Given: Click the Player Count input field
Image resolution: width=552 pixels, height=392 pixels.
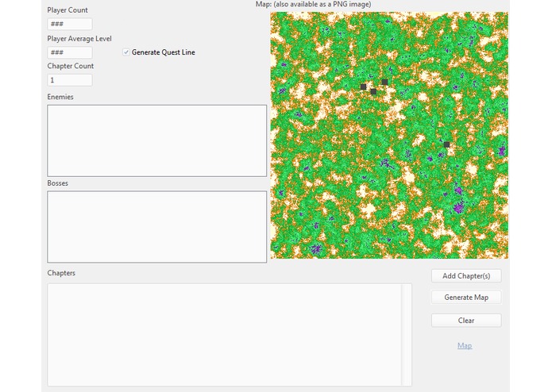Looking at the screenshot, I should click(x=70, y=24).
